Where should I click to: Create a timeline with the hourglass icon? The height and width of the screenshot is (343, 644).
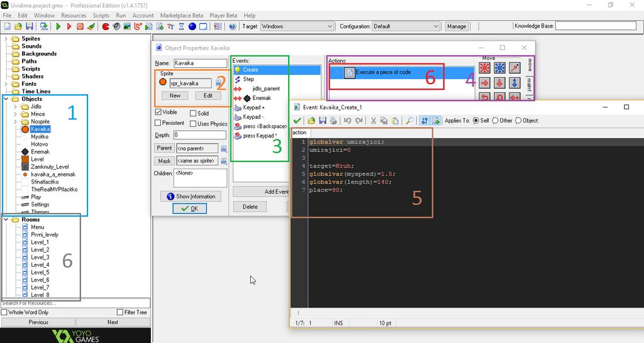coord(181,26)
